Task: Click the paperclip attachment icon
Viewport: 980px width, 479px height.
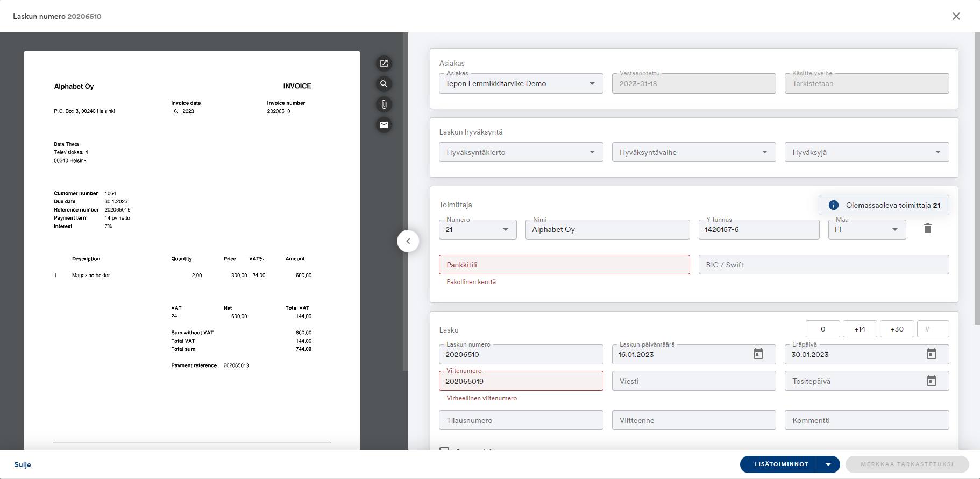Action: pyautogui.click(x=384, y=104)
